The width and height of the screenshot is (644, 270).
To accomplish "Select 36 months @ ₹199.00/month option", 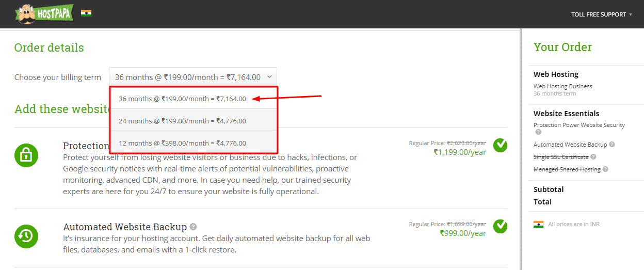I will click(182, 99).
